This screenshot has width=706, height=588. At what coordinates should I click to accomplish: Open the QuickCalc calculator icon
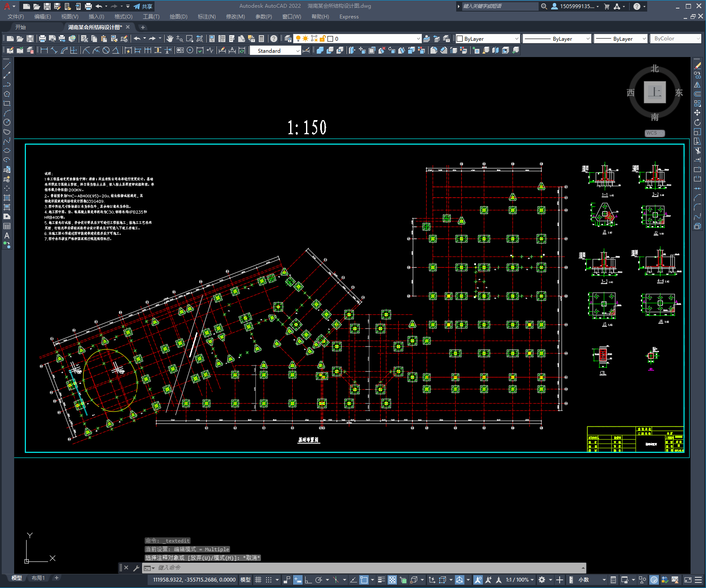pos(261,39)
